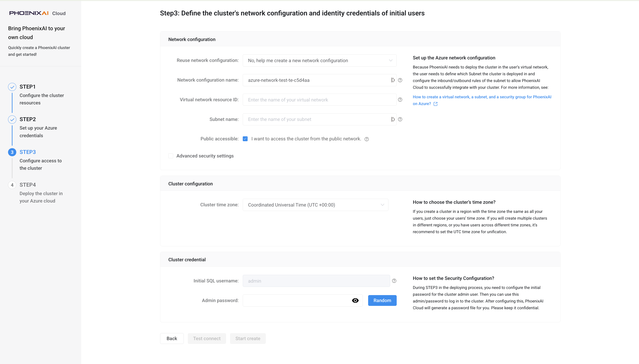639x364 pixels.
Task: Click help icon beside Subnet name
Action: pos(400,119)
